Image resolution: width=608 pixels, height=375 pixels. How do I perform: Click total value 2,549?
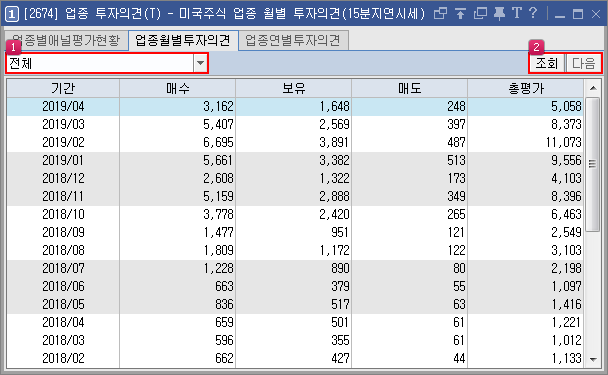coord(567,233)
